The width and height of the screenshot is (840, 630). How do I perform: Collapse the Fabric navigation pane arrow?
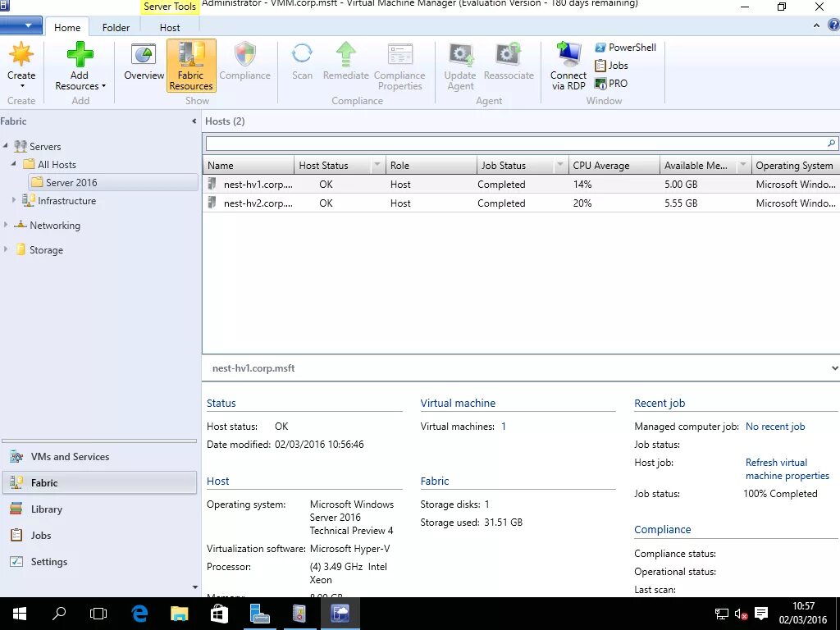pyautogui.click(x=194, y=121)
